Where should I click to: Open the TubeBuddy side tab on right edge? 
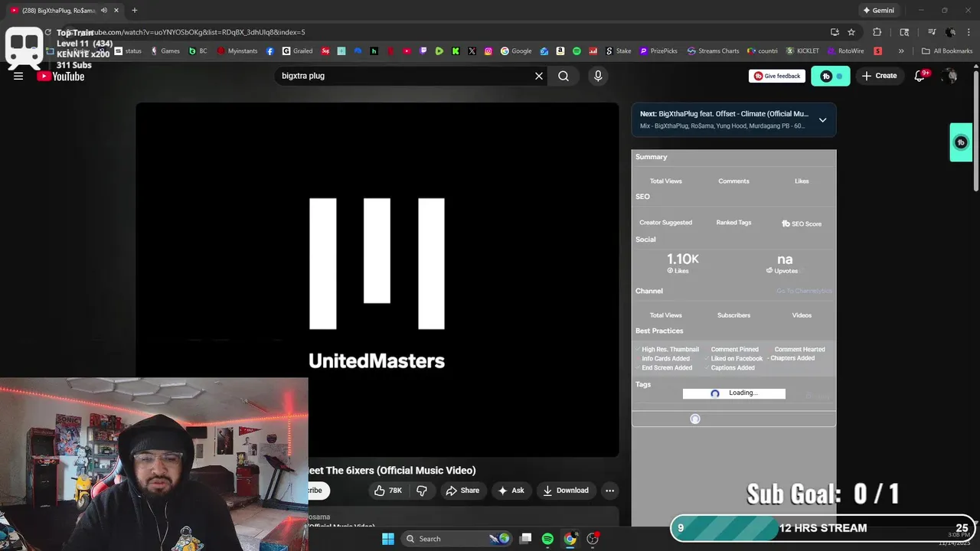961,142
